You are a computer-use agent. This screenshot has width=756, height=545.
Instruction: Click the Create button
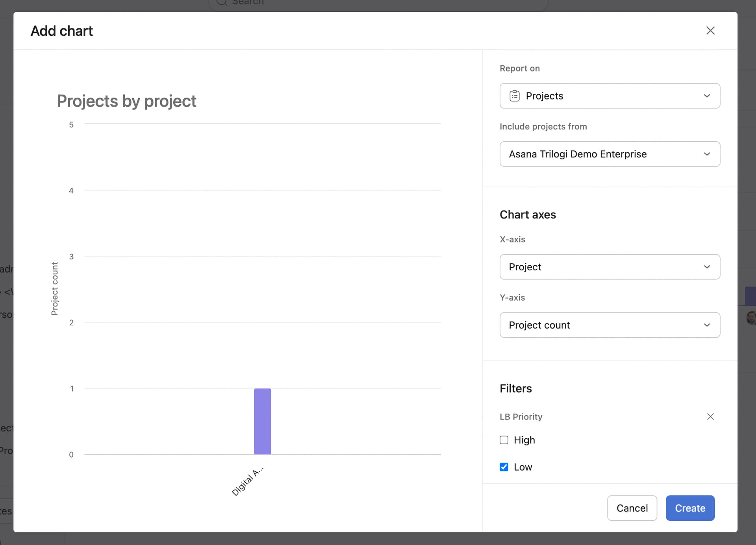[x=689, y=508]
